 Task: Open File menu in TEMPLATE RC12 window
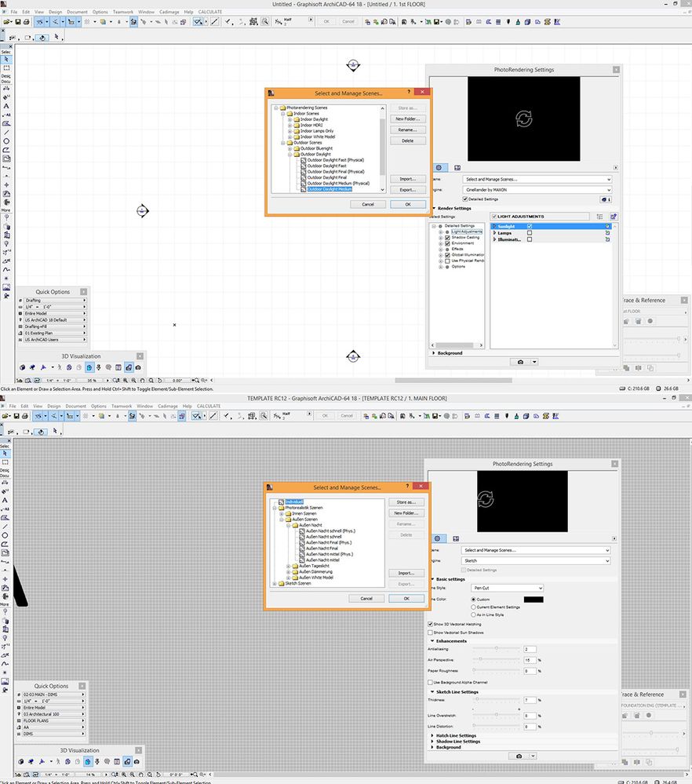[13, 406]
